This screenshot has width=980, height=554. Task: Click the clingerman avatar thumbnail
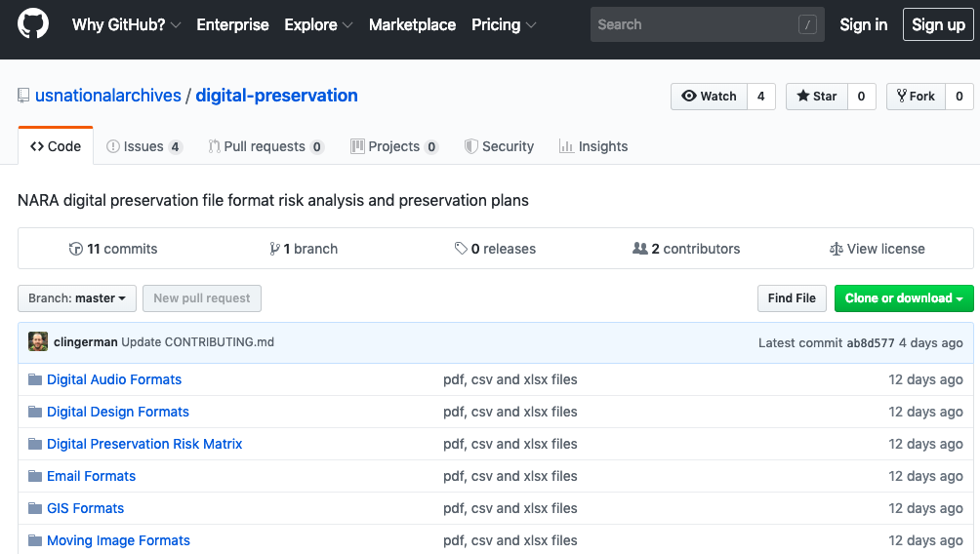point(38,341)
